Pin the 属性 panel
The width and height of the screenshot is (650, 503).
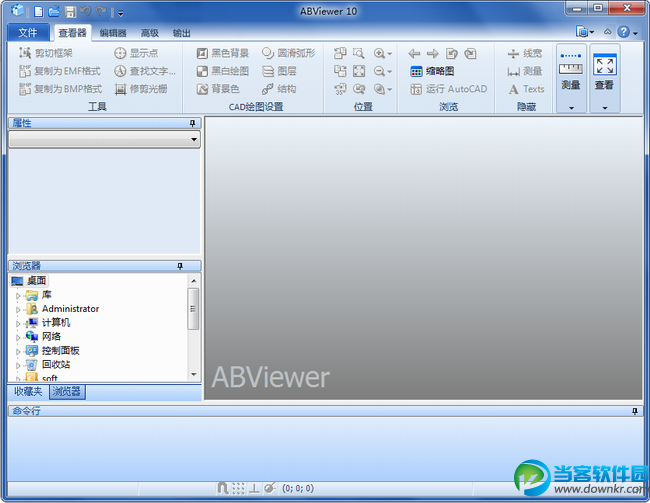192,123
